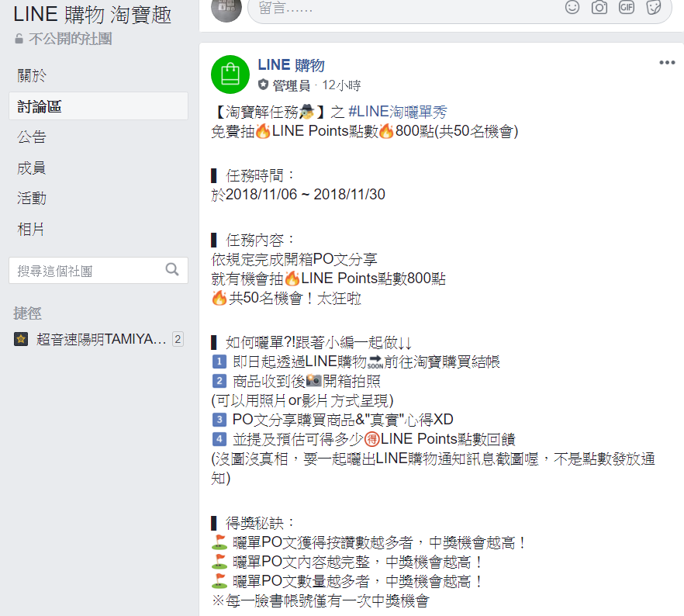Click the text (可以用照片or影片方式呈現)
Viewport: 684px width, 616px height.
302,400
